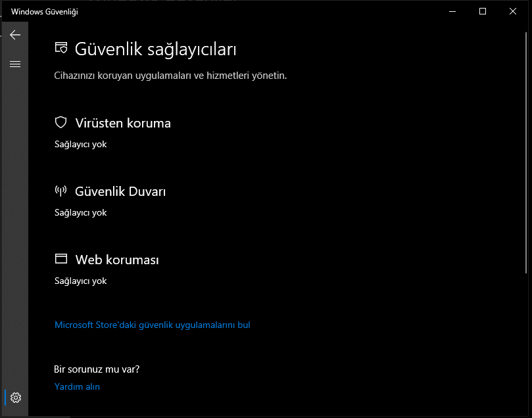Click Sağlayıcı yok under Güvenlik Duvarı
This screenshot has width=532, height=418.
(x=80, y=212)
